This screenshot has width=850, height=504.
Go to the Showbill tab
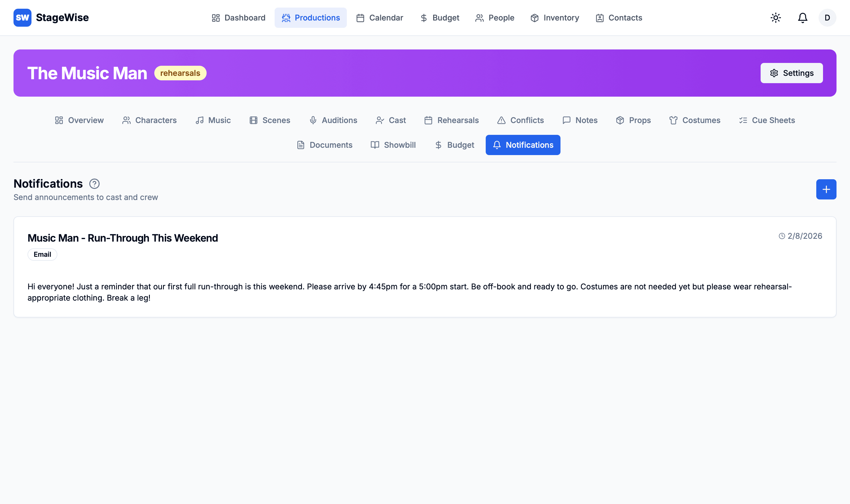pyautogui.click(x=393, y=145)
